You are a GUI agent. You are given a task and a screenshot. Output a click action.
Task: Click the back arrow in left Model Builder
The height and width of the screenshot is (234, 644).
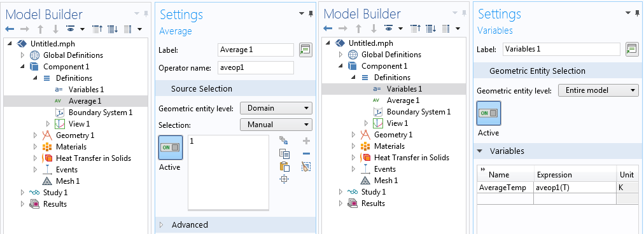coord(10,29)
